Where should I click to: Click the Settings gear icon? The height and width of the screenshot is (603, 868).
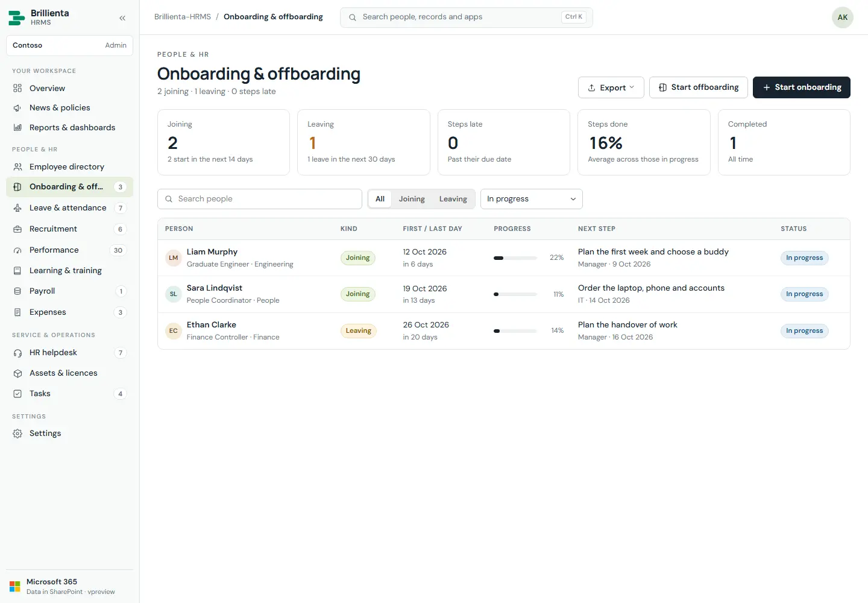tap(17, 434)
